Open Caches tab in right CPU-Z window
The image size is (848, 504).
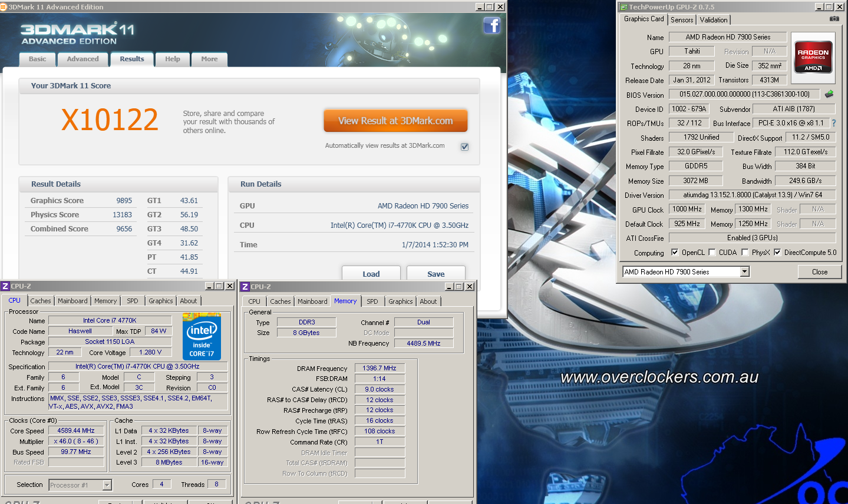281,301
